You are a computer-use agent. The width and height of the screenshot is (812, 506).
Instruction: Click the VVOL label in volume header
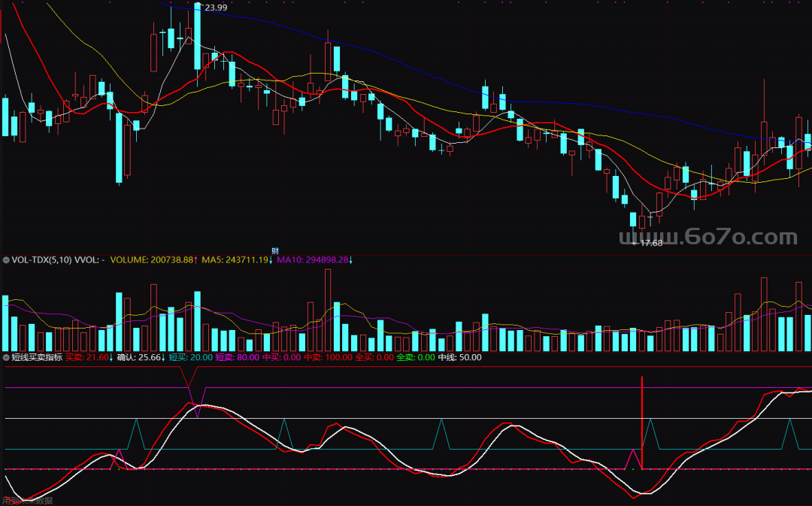click(90, 260)
